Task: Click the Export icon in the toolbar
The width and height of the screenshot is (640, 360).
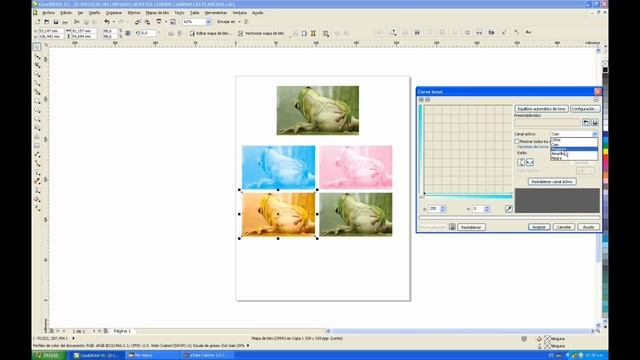Action: [x=147, y=22]
